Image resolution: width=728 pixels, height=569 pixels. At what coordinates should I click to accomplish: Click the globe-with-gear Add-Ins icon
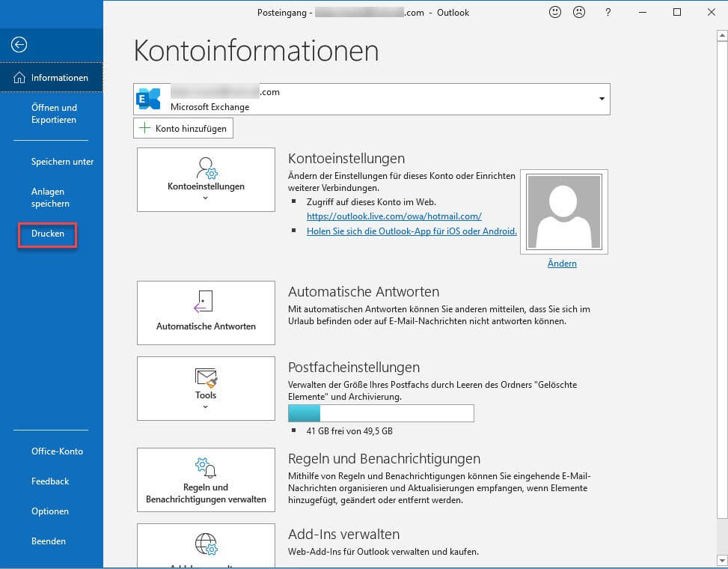[x=207, y=544]
